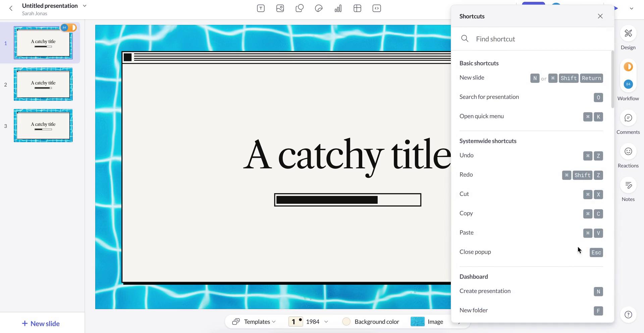Open the Workflow panel
Screen dimensions: 644x333
coord(628,81)
